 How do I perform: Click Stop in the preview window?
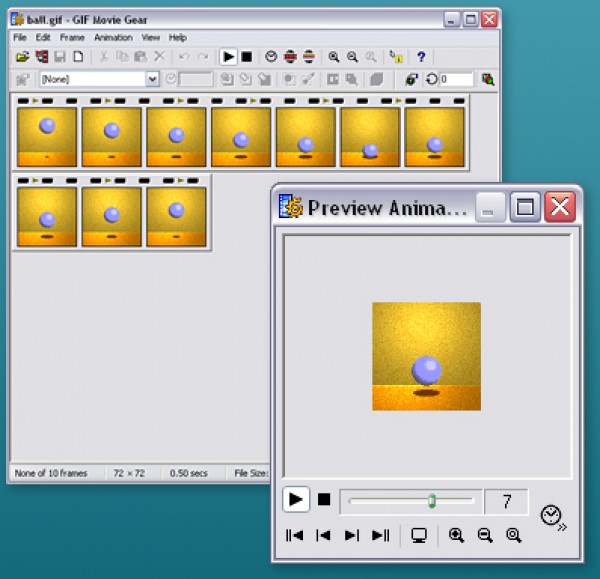[x=323, y=499]
